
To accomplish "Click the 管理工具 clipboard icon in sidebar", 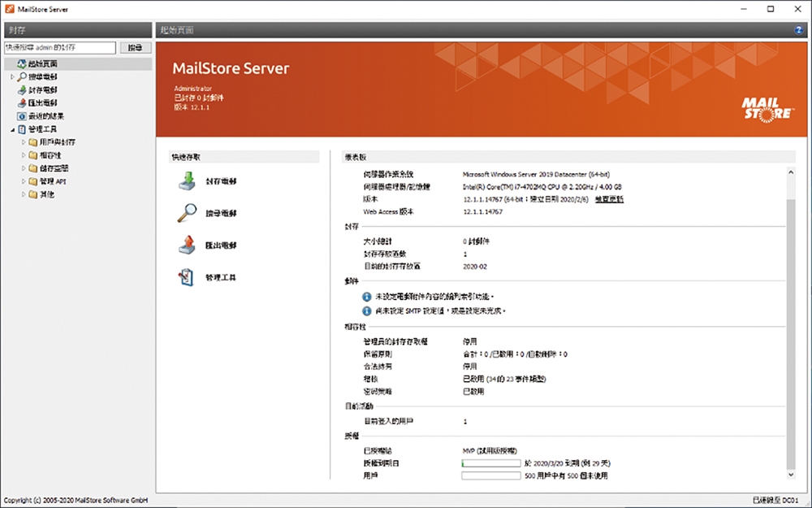I will 22,129.
